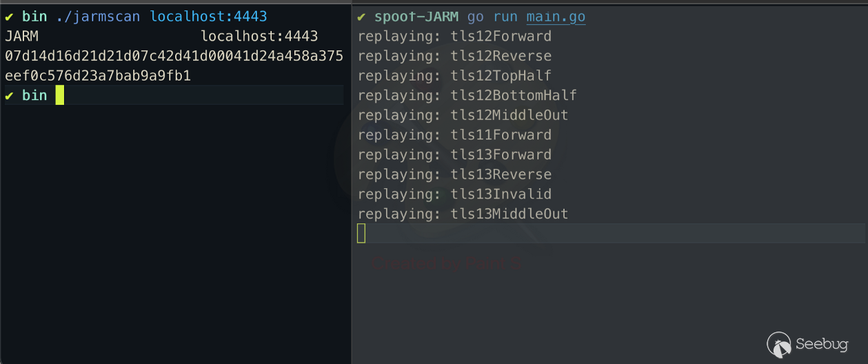Open the underlined main.go file link
868x364 pixels.
pos(555,17)
